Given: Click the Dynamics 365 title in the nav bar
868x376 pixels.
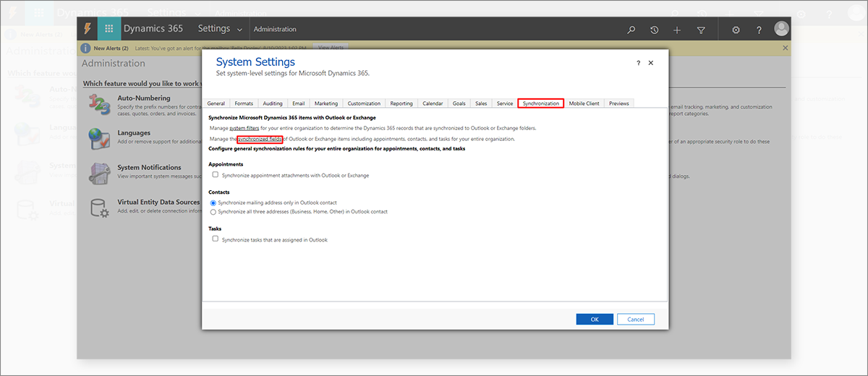Looking at the screenshot, I should pos(153,29).
